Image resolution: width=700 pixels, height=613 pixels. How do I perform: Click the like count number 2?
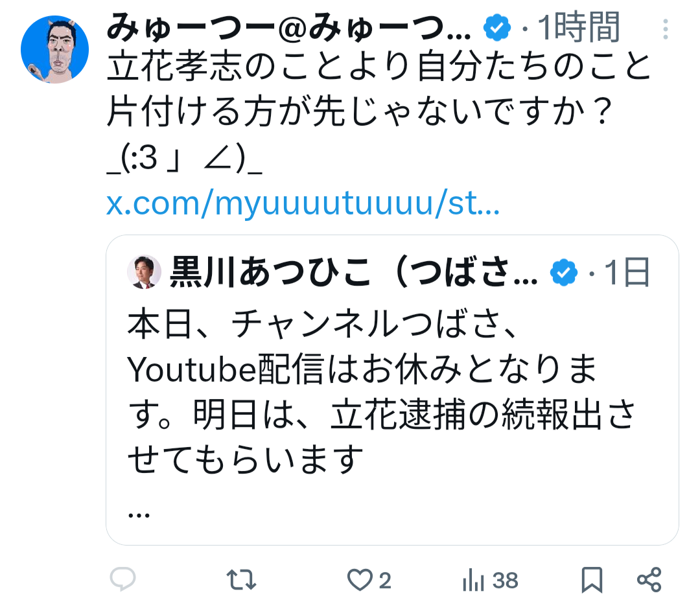(385, 581)
